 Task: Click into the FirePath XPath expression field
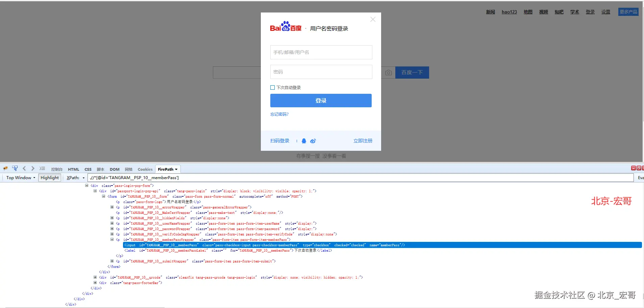[x=361, y=178]
